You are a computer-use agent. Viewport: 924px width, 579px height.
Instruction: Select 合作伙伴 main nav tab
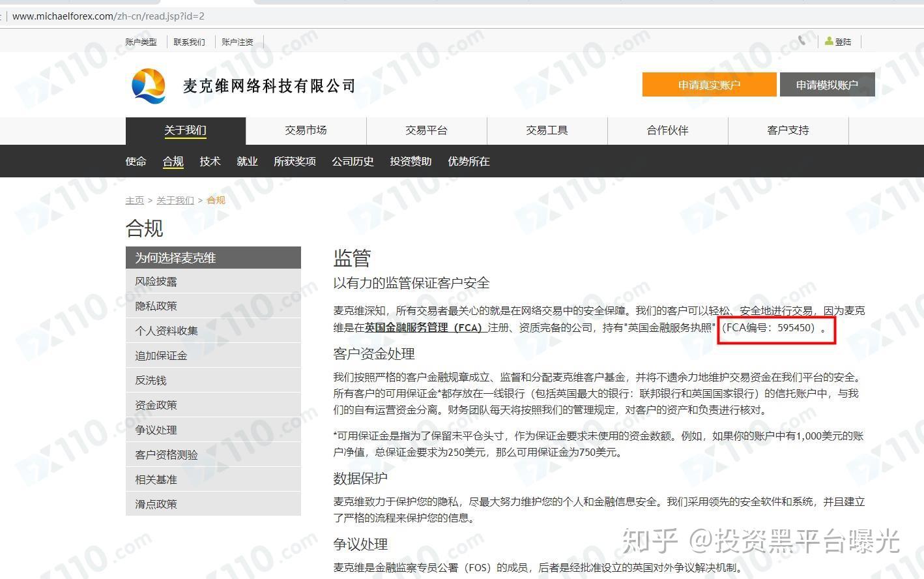667,130
